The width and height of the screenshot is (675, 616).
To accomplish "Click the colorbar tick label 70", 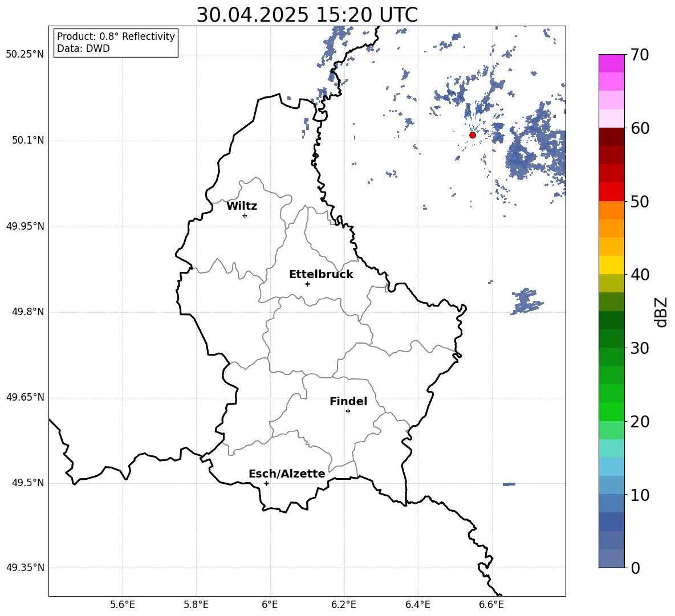I will pyautogui.click(x=640, y=55).
